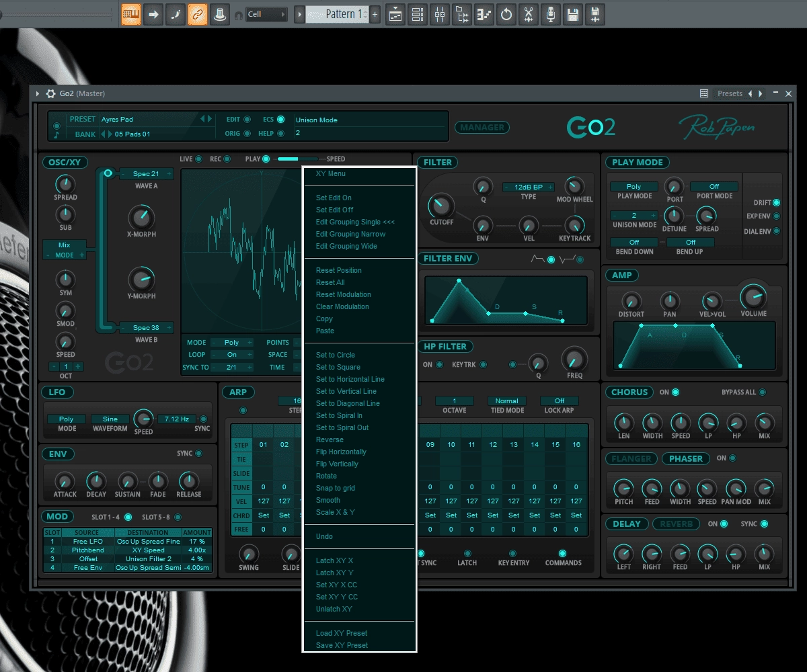Image resolution: width=807 pixels, height=672 pixels.
Task: Open the Spec 21 Wave A selector
Action: [x=146, y=174]
